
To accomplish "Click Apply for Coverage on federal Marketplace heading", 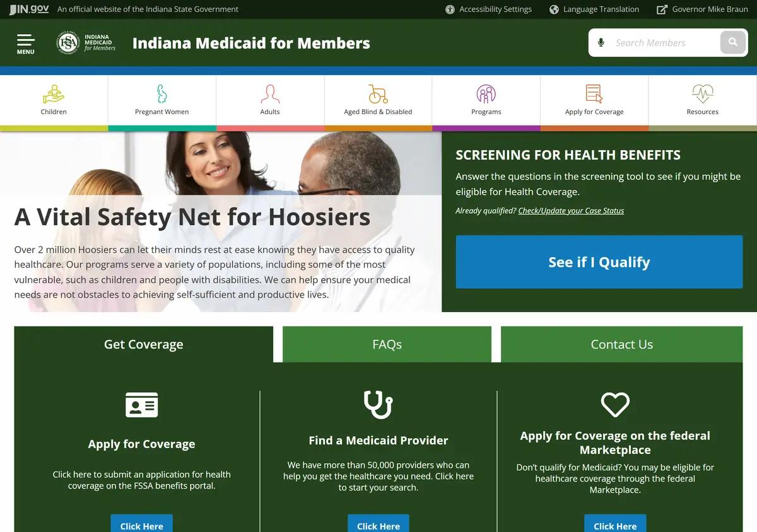I will click(615, 442).
